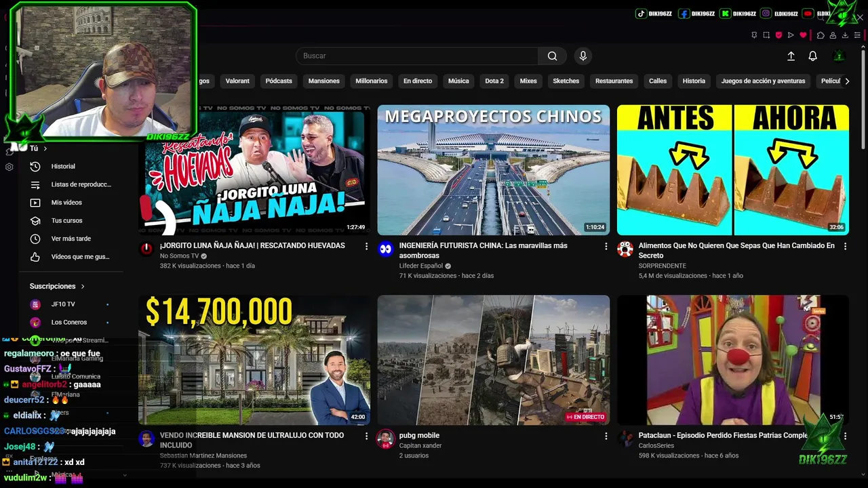The height and width of the screenshot is (488, 868).
Task: Open the Megaproyectos Chinos video thumbnail
Action: pos(494,170)
